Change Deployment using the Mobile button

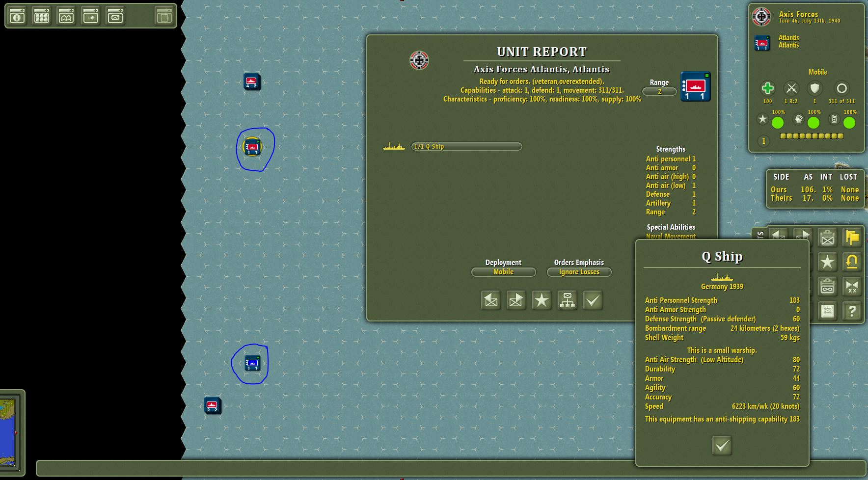pyautogui.click(x=503, y=272)
